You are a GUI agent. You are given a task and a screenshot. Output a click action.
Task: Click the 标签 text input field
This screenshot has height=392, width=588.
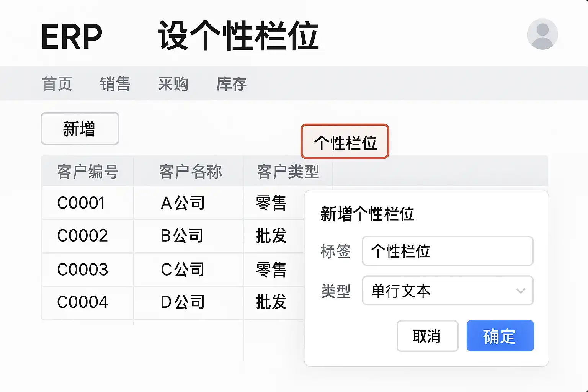pos(448,251)
